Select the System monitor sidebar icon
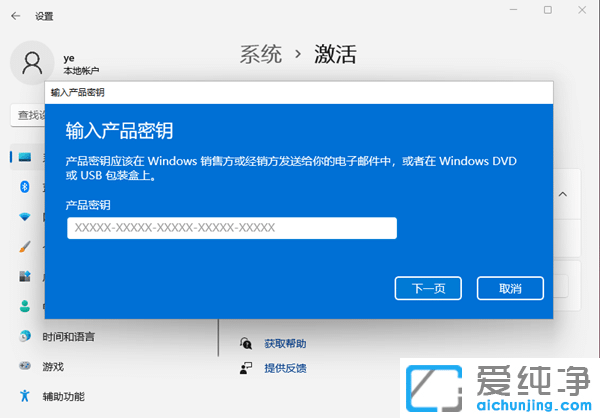The height and width of the screenshot is (418, 600). pyautogui.click(x=25, y=157)
